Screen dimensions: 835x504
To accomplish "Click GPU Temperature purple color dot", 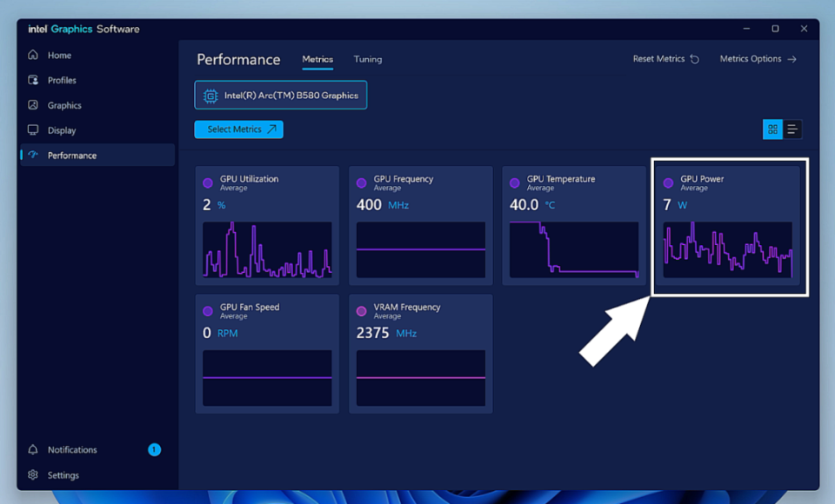I will tap(514, 183).
